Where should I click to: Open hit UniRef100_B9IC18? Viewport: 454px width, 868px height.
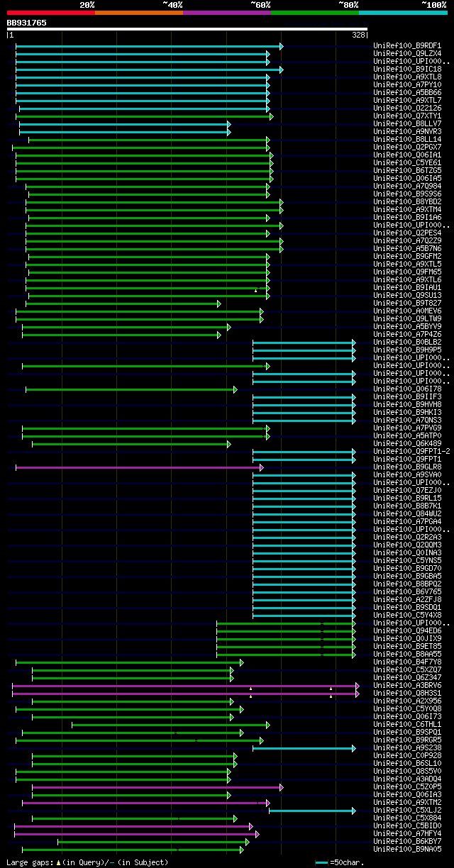coord(407,69)
